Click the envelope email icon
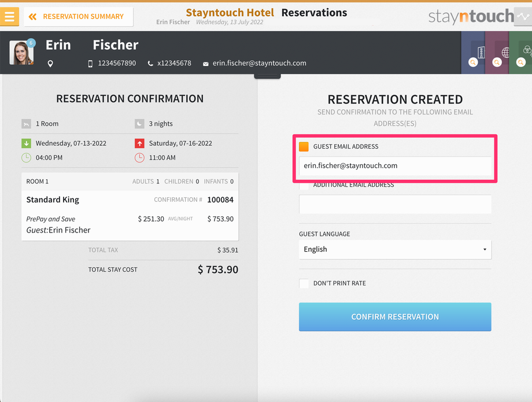The width and height of the screenshot is (532, 402). click(206, 64)
